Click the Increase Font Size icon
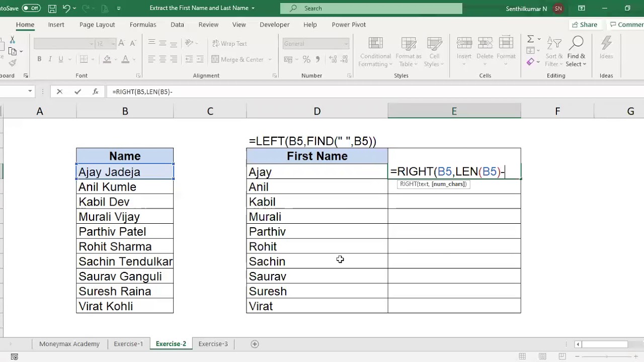 click(122, 44)
